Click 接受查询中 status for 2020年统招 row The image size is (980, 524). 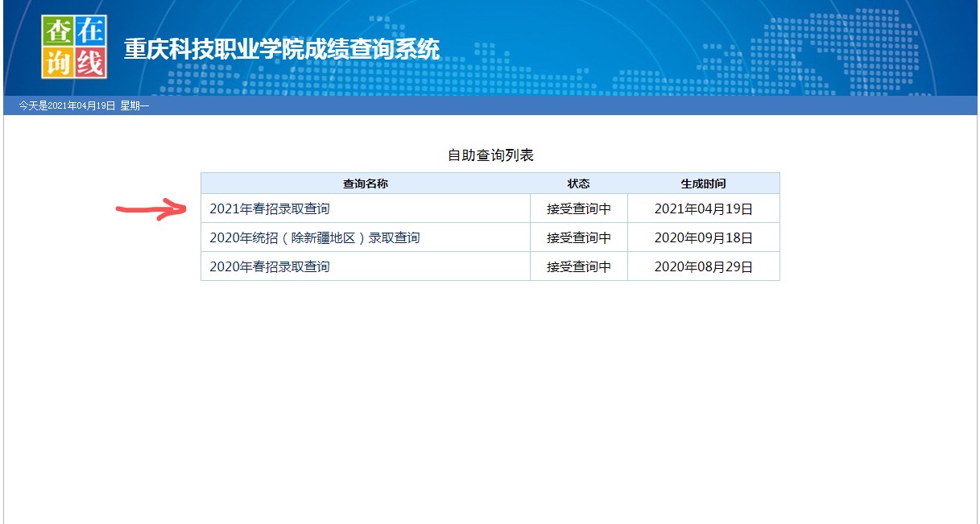point(578,237)
